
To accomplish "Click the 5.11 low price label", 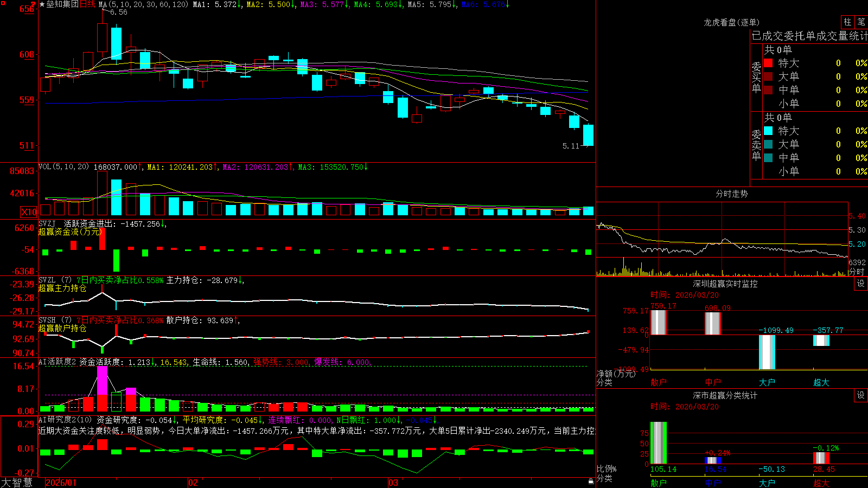I will (571, 146).
